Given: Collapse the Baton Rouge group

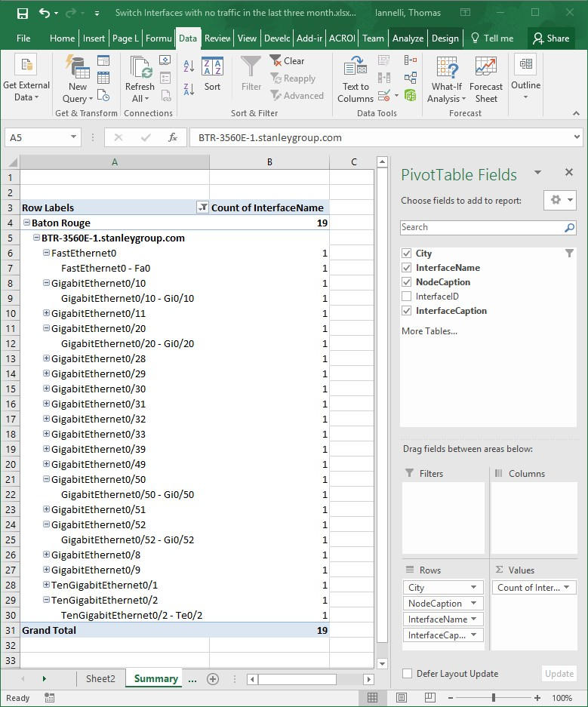Looking at the screenshot, I should tap(26, 223).
